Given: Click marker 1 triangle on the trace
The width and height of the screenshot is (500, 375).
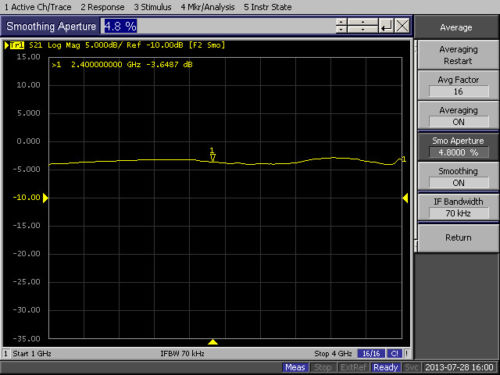Looking at the screenshot, I should point(212,157).
